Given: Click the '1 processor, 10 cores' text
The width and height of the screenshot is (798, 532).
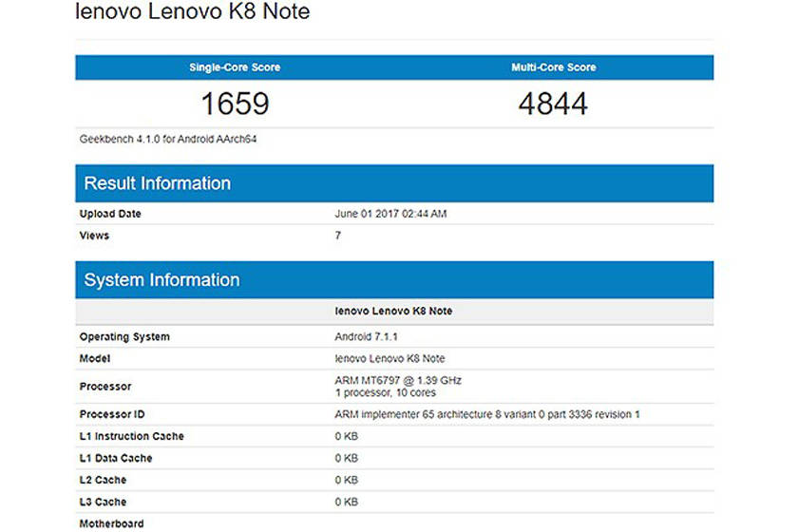Looking at the screenshot, I should (386, 393).
